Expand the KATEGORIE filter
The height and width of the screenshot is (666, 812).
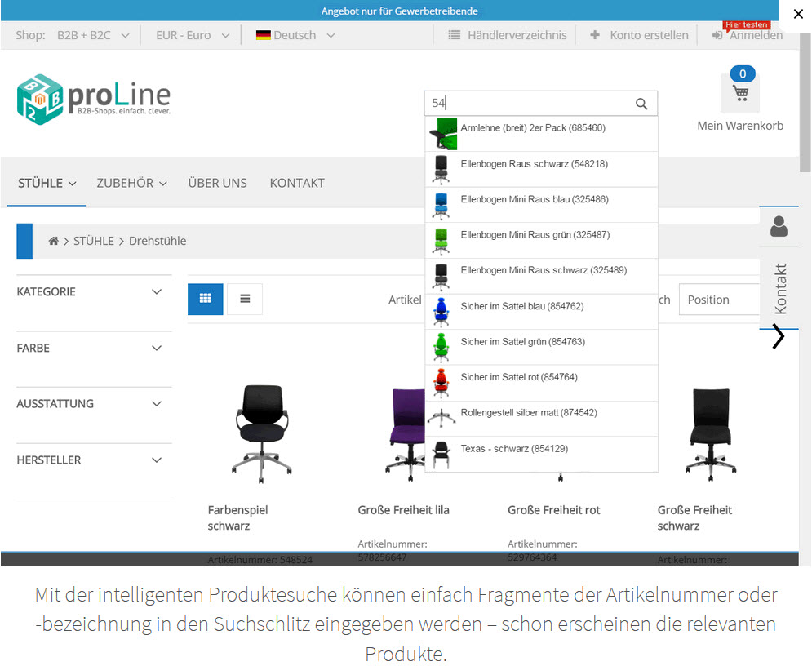94,291
